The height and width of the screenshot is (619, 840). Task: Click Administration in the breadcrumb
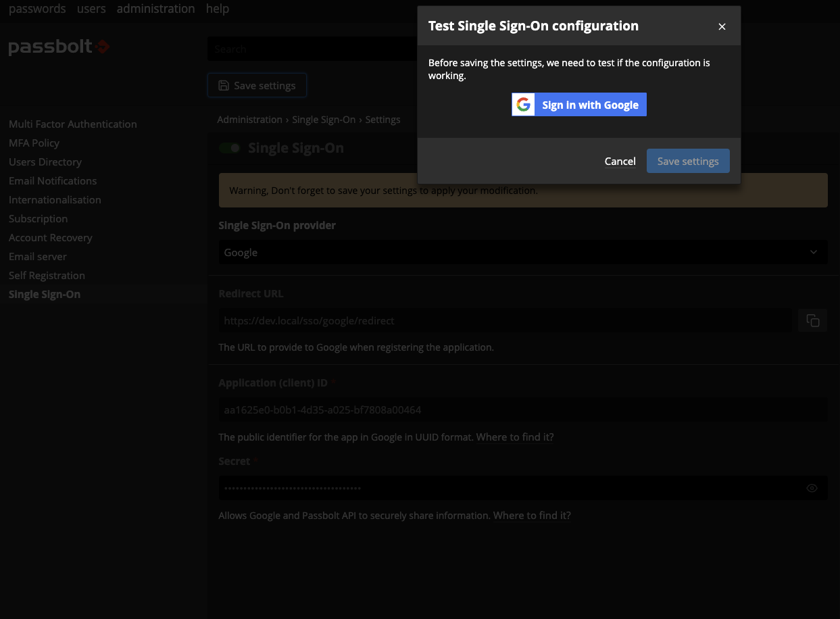click(x=250, y=120)
